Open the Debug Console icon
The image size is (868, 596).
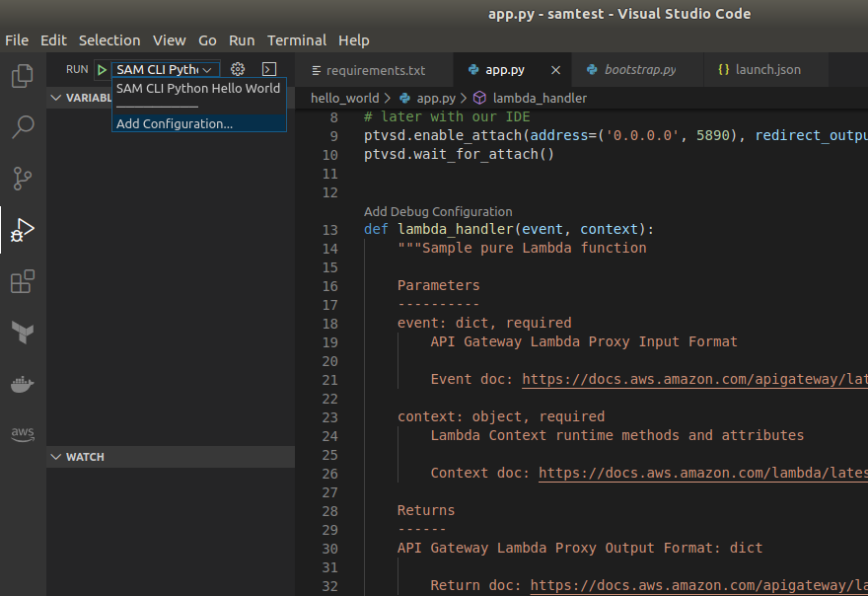[269, 69]
